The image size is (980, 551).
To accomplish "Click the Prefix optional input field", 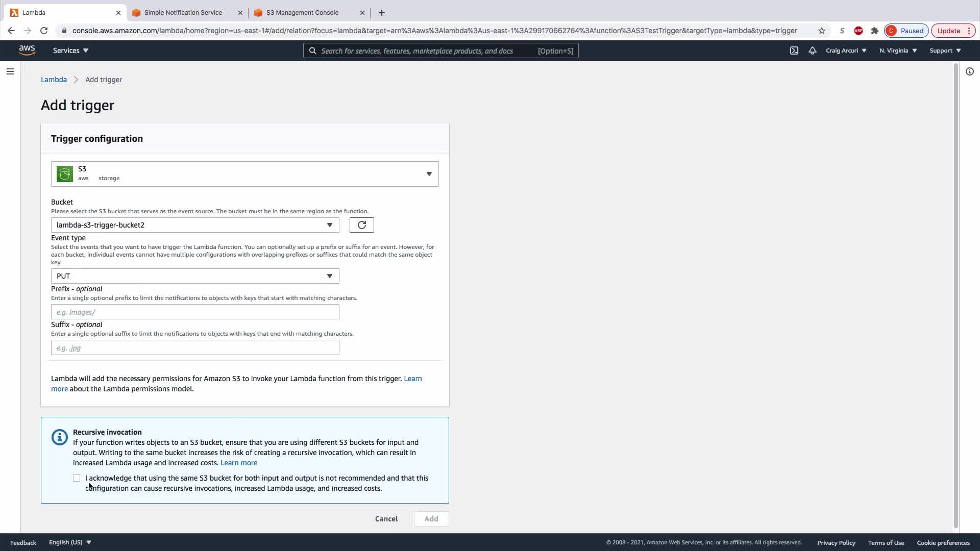I will pyautogui.click(x=194, y=312).
